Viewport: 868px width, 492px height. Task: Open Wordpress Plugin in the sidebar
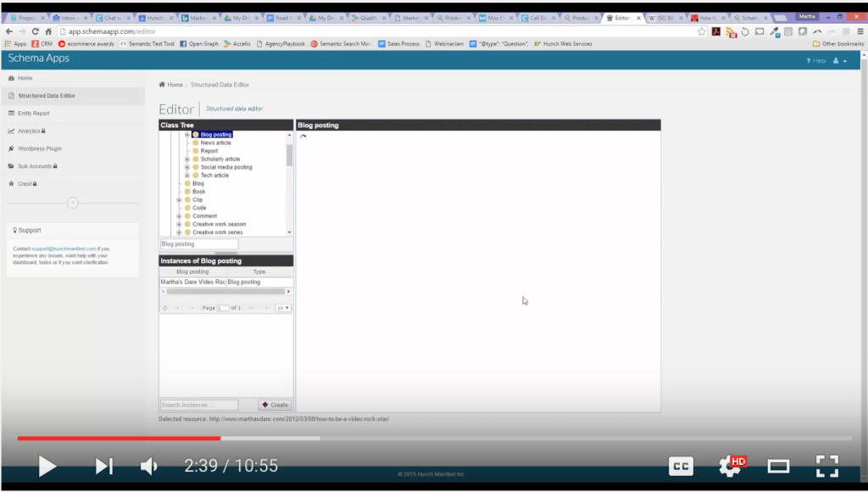click(39, 148)
